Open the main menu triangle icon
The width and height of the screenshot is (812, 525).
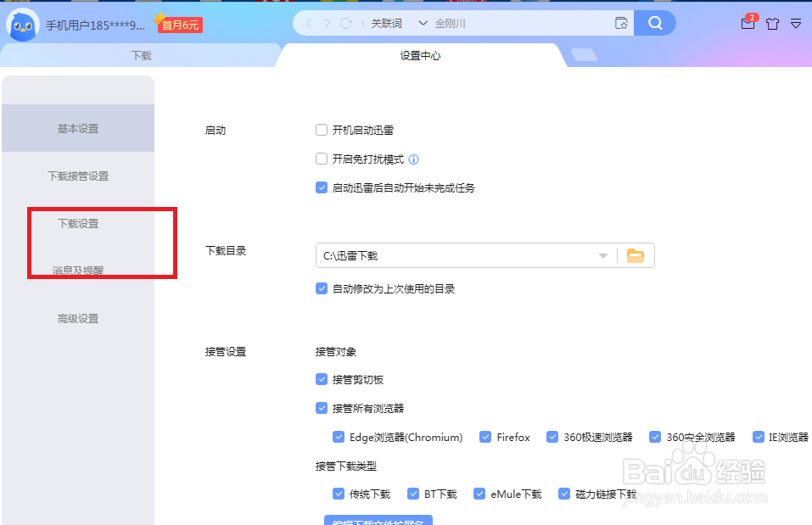click(x=796, y=23)
